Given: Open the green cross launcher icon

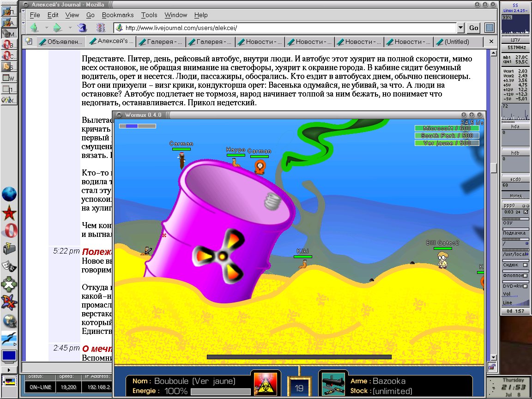Looking at the screenshot, I should [x=9, y=284].
